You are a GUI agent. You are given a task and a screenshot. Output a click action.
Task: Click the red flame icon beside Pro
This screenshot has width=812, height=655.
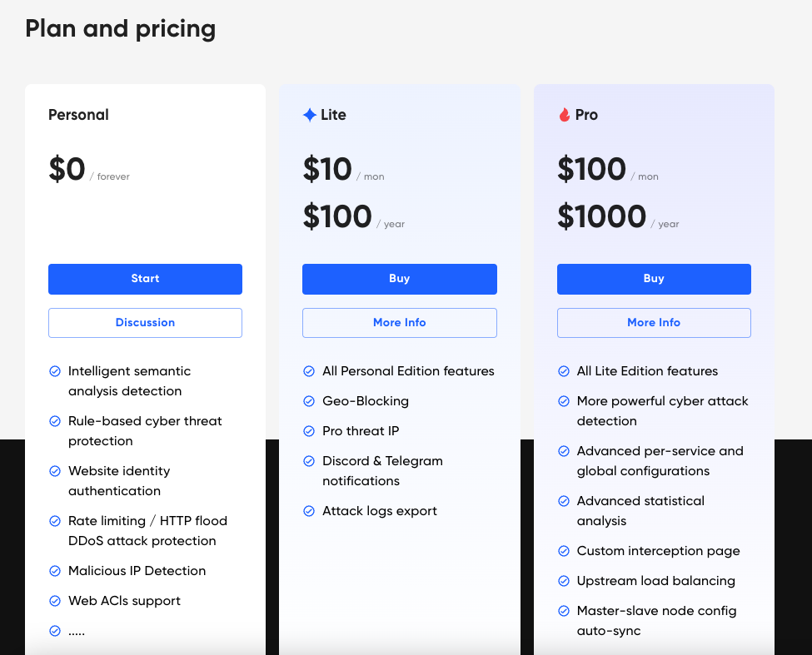(x=565, y=115)
